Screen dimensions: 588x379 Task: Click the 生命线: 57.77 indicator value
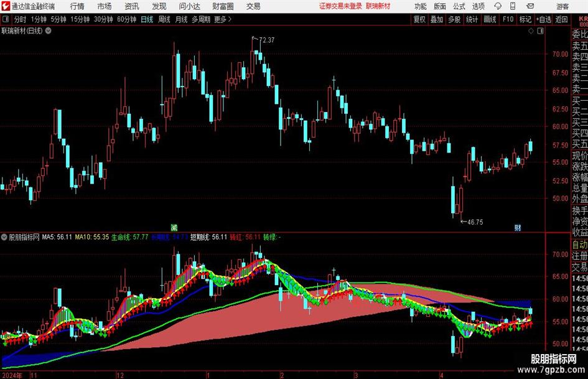coord(130,237)
